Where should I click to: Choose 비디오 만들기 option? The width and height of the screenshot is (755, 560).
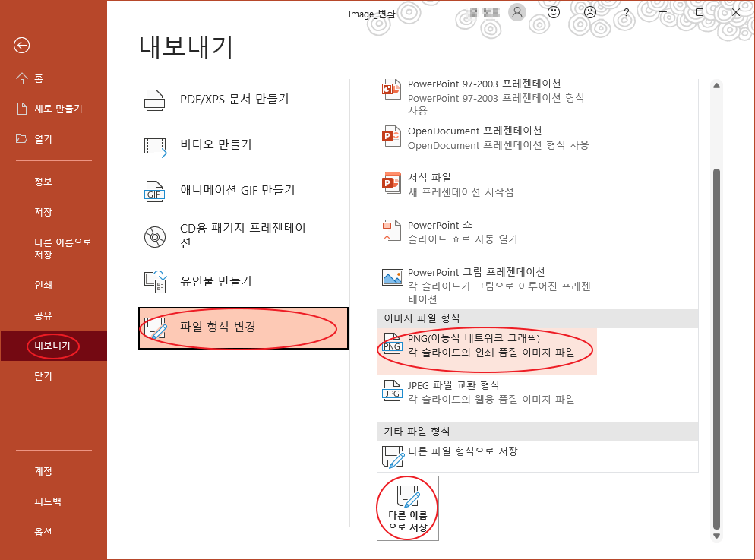[243, 145]
